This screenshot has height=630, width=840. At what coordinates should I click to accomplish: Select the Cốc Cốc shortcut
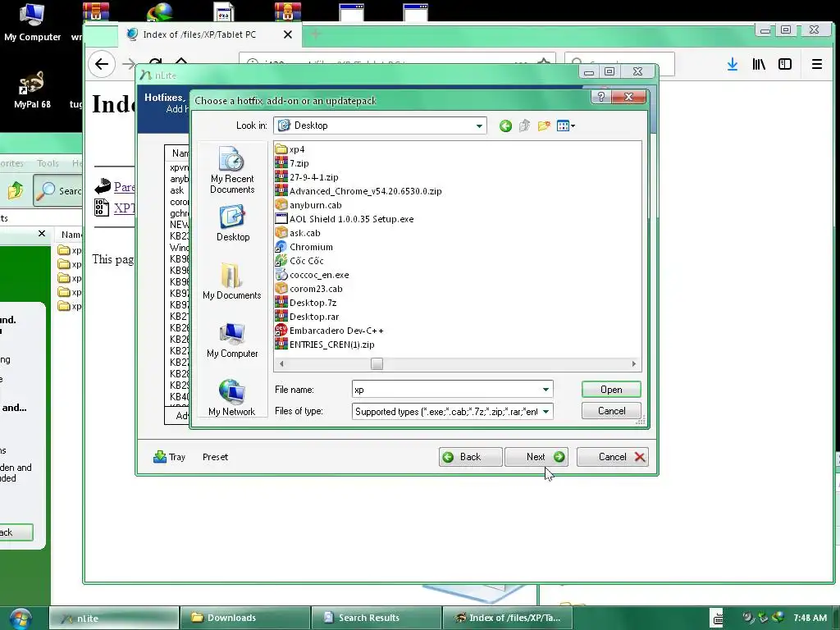tap(299, 261)
